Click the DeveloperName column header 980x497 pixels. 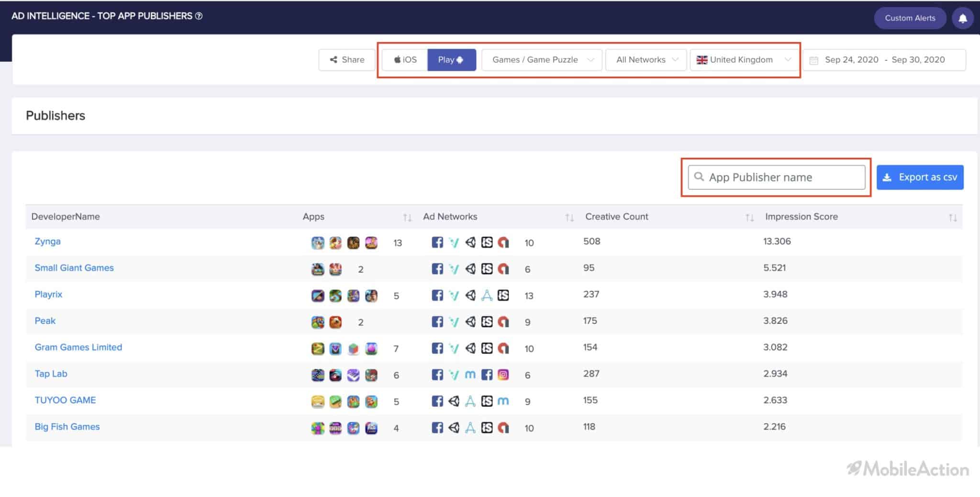coord(66,217)
